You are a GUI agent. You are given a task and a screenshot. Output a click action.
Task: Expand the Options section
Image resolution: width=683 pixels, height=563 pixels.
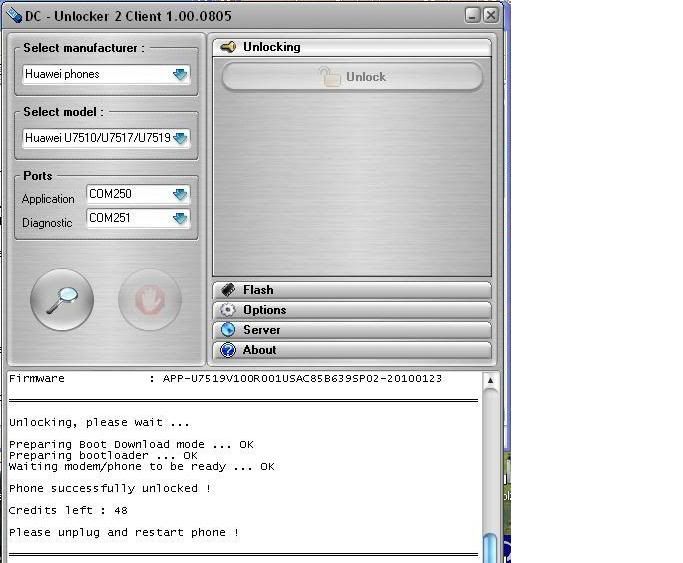point(352,310)
